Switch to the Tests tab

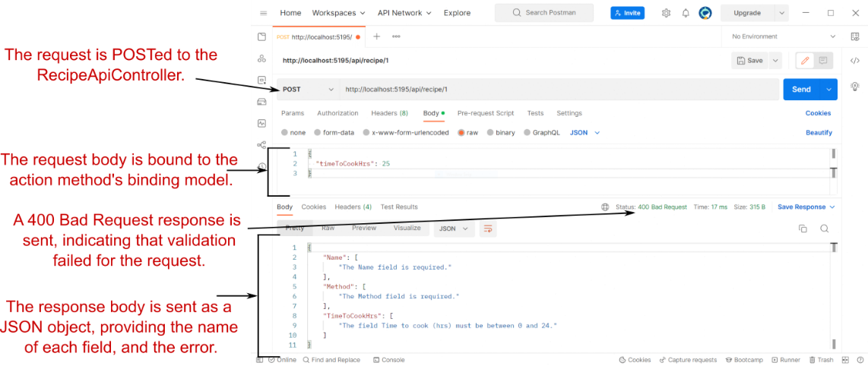pyautogui.click(x=535, y=113)
